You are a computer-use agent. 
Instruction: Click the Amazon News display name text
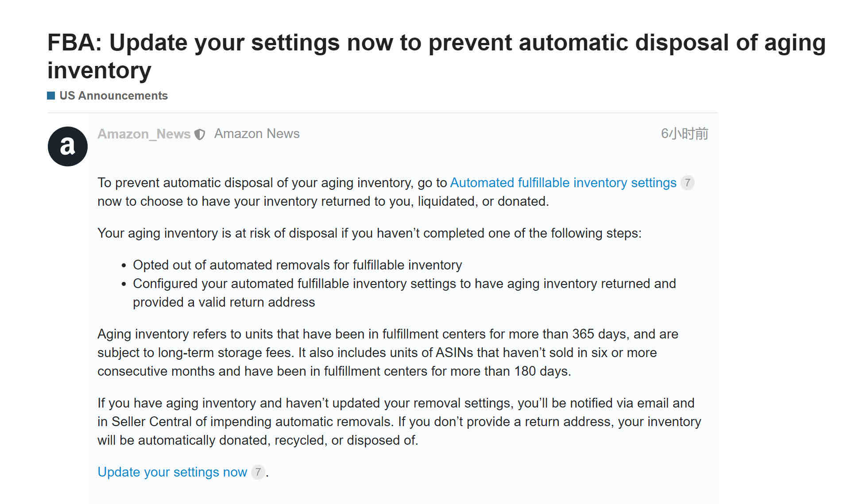pos(257,134)
